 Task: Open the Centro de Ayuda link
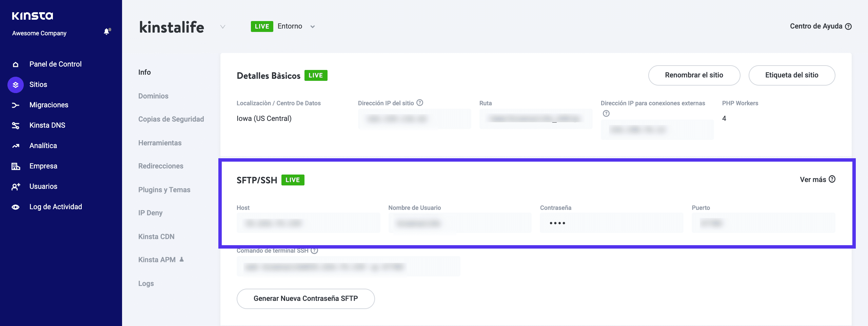pyautogui.click(x=820, y=26)
